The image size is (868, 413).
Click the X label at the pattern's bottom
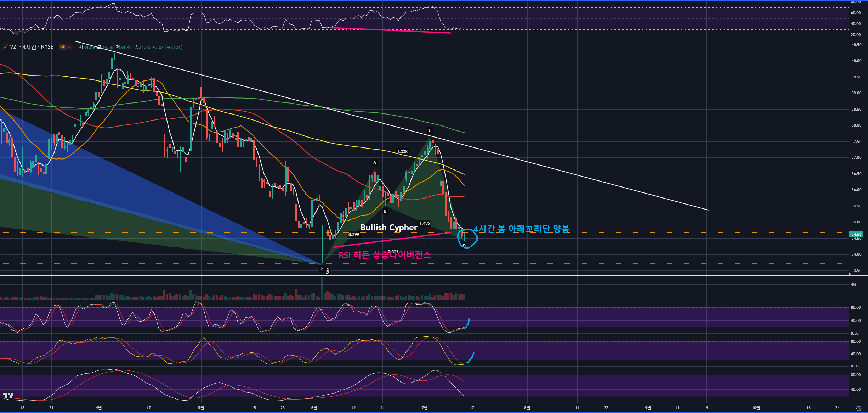[x=322, y=269]
